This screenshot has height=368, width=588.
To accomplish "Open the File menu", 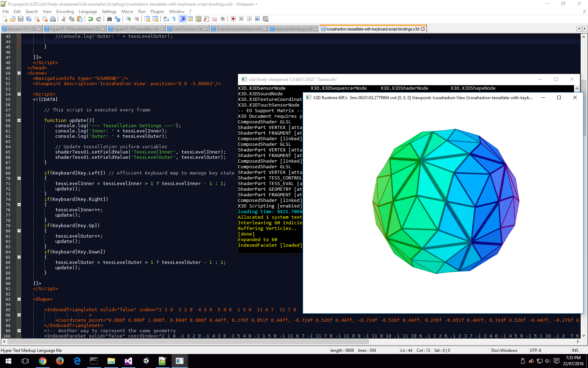I will (6, 12).
